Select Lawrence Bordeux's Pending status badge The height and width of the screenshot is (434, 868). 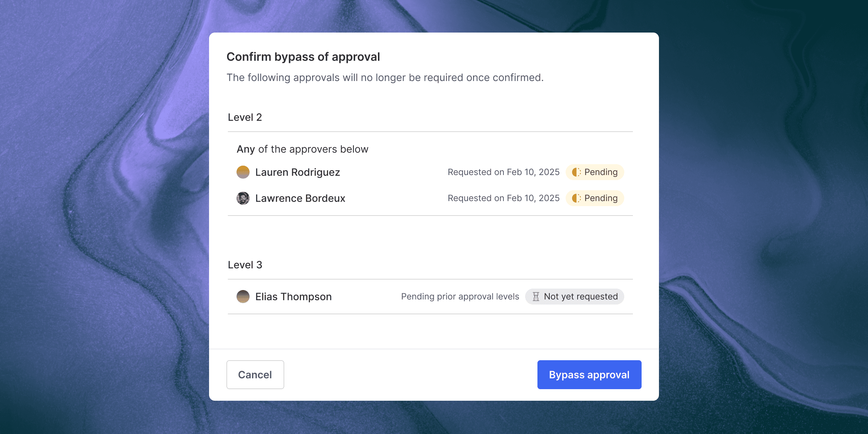[x=595, y=198]
